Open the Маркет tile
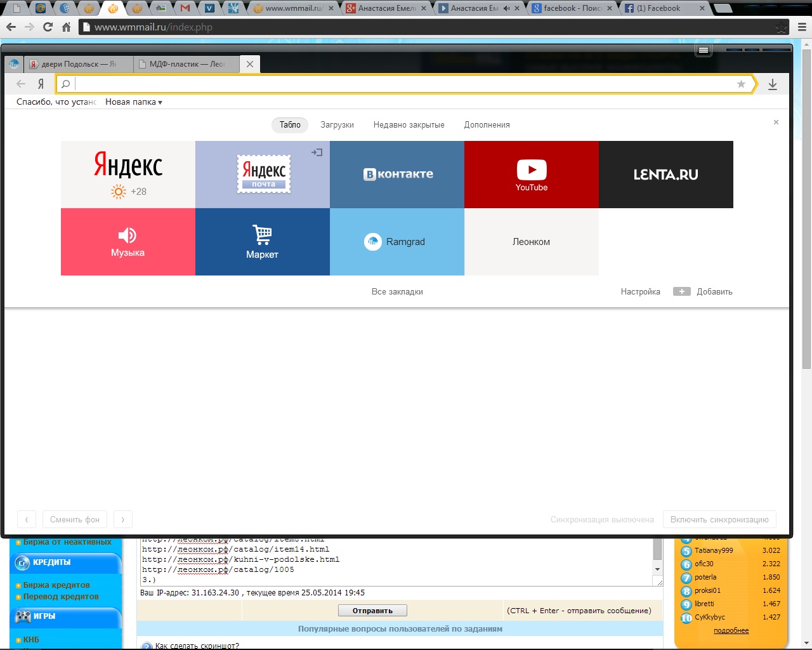Viewport: 812px width, 650px height. coord(263,242)
